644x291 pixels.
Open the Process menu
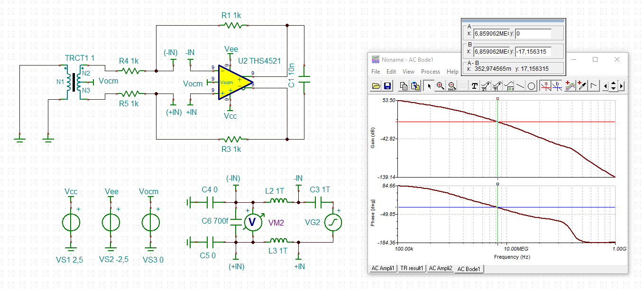(431, 72)
